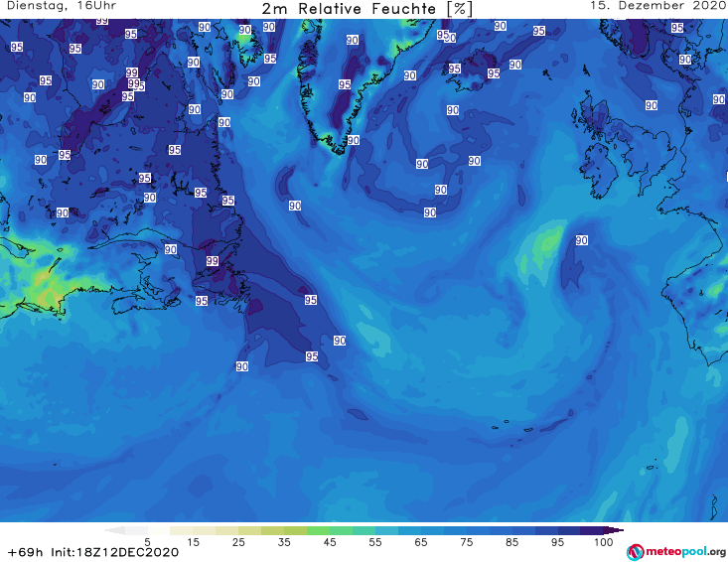Screen dimensions: 728x562
Task: Pick the pale yellow swatch right of the 15 mark
Action: pyautogui.click(x=204, y=530)
